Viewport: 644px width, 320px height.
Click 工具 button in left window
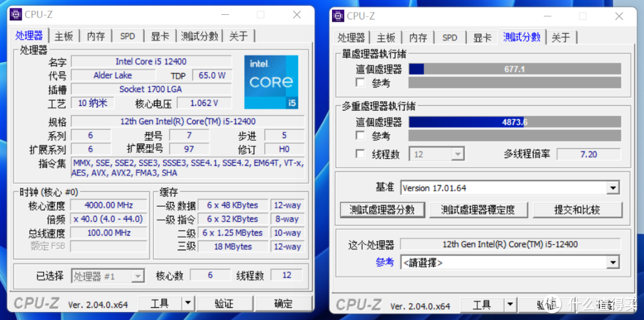tap(159, 304)
